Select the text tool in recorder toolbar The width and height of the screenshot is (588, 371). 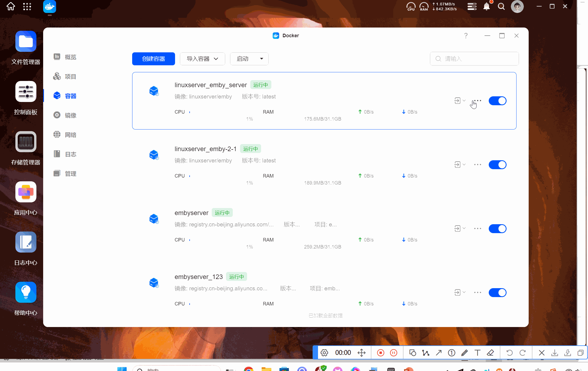[477, 353]
